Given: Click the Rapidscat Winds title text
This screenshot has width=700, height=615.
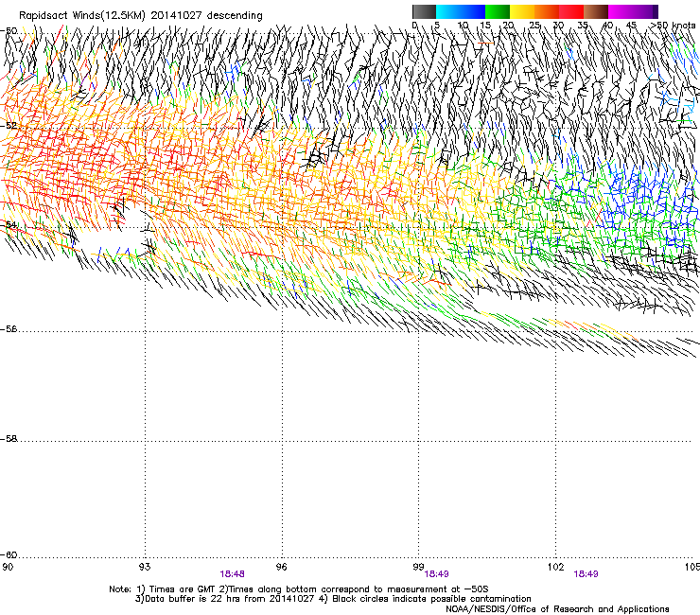Looking at the screenshot, I should (x=141, y=16).
